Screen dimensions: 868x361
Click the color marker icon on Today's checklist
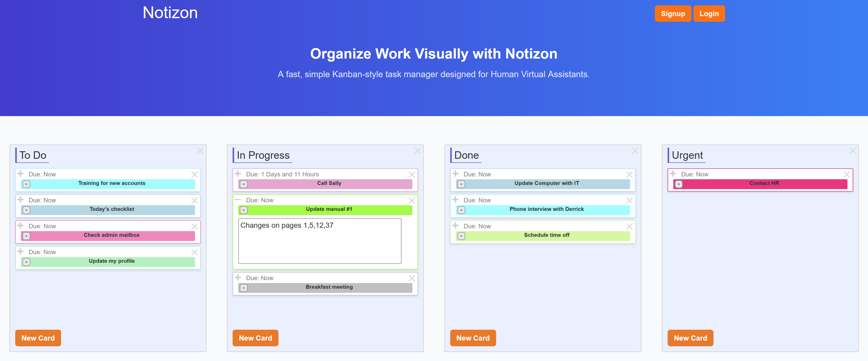[26, 210]
